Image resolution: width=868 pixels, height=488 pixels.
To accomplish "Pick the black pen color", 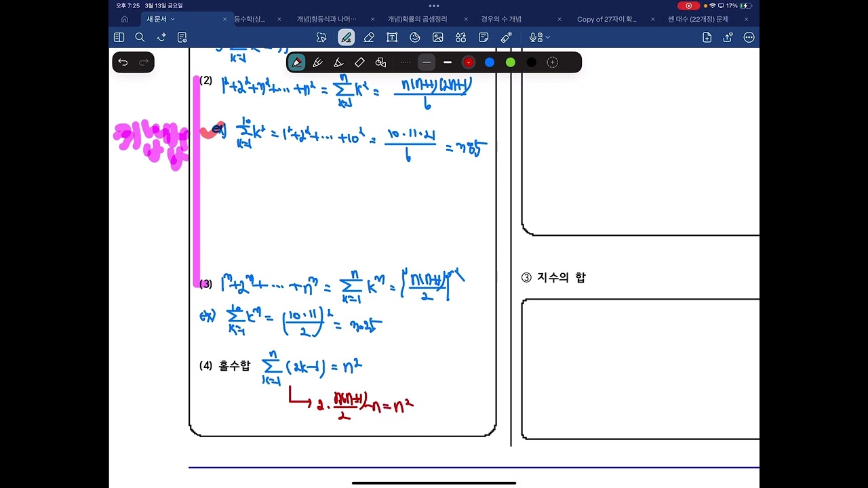I will (532, 62).
